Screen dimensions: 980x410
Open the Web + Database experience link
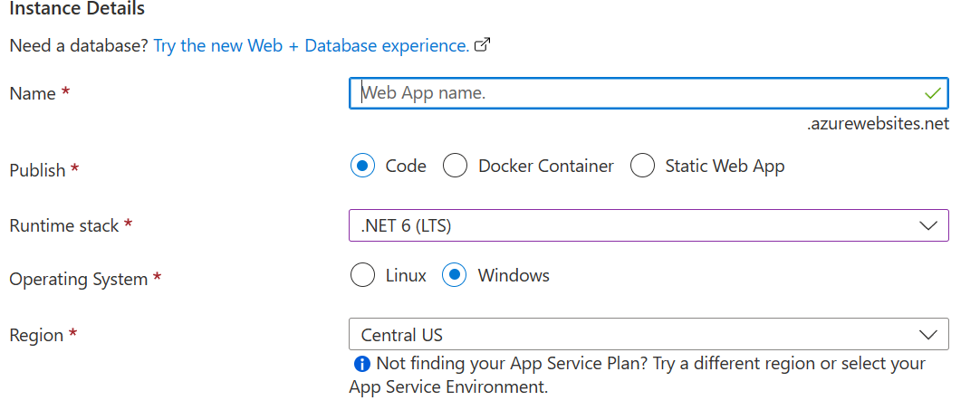[311, 45]
